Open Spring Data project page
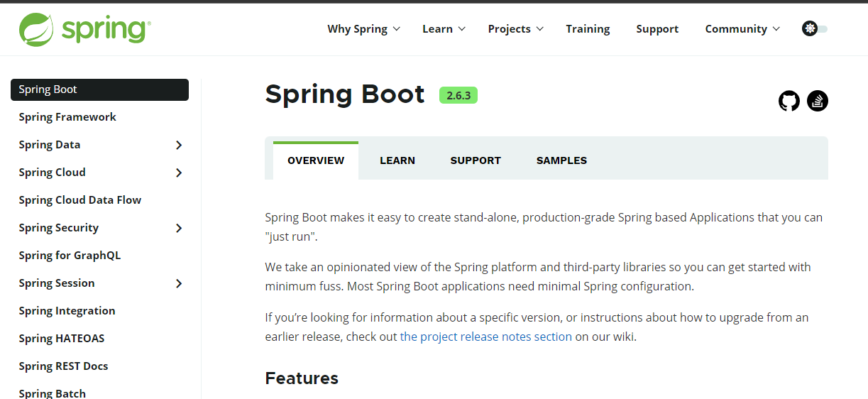The width and height of the screenshot is (868, 399). click(50, 145)
